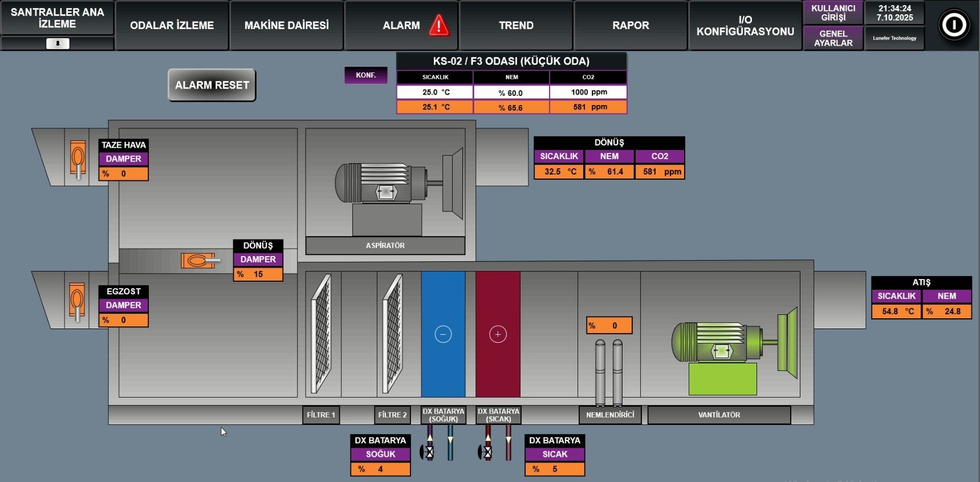Open the Trend page
980x482 pixels.
tap(516, 25)
